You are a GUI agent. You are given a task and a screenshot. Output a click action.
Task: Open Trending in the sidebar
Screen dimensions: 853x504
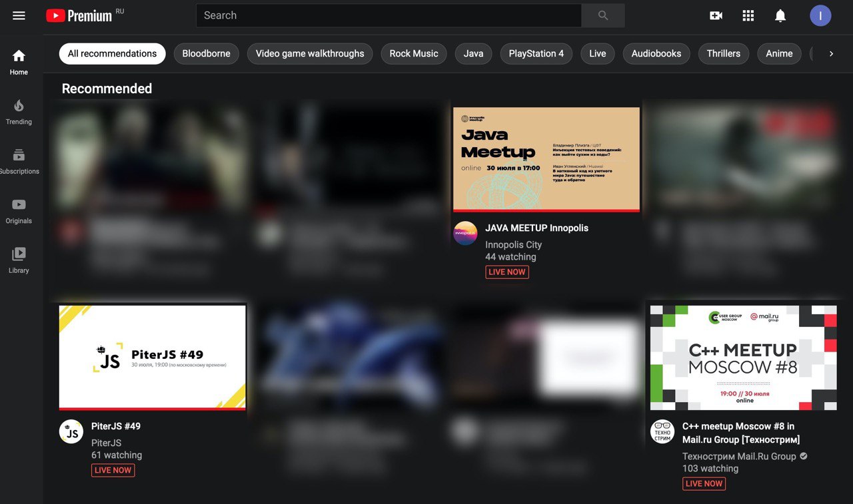click(19, 112)
